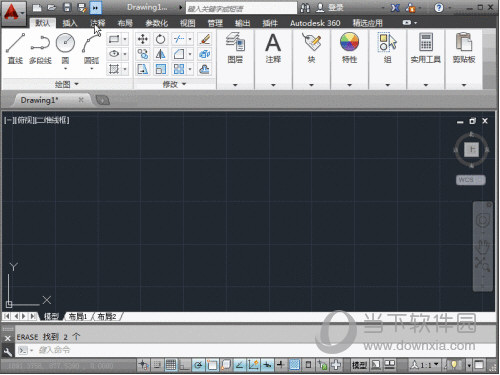Select the Polyline (多段线) tool
This screenshot has height=375, width=500.
click(40, 48)
